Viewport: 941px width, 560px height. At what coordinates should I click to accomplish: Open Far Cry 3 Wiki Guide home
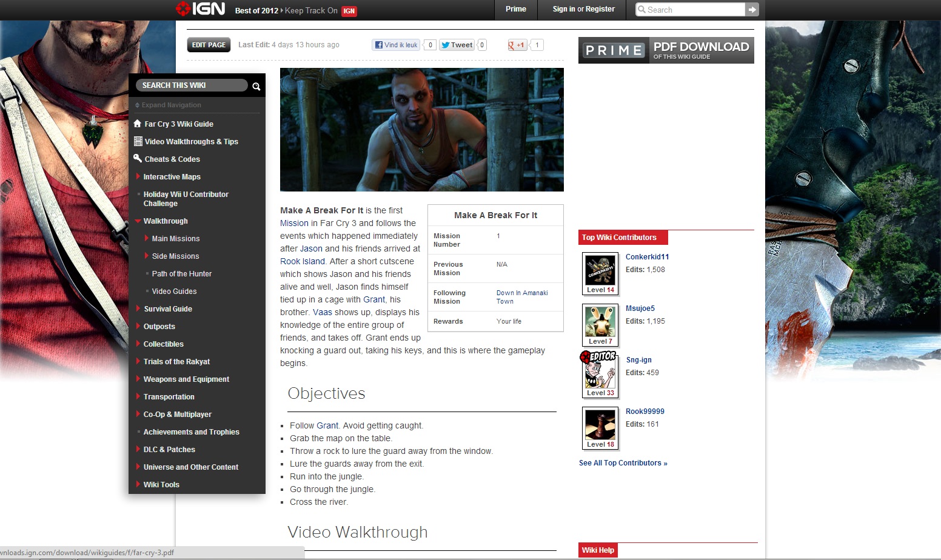(179, 124)
